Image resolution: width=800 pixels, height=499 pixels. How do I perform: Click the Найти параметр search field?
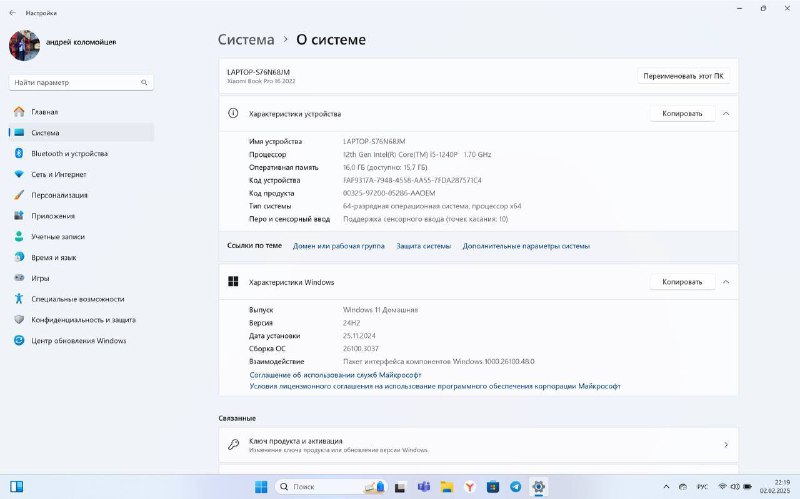click(81, 83)
